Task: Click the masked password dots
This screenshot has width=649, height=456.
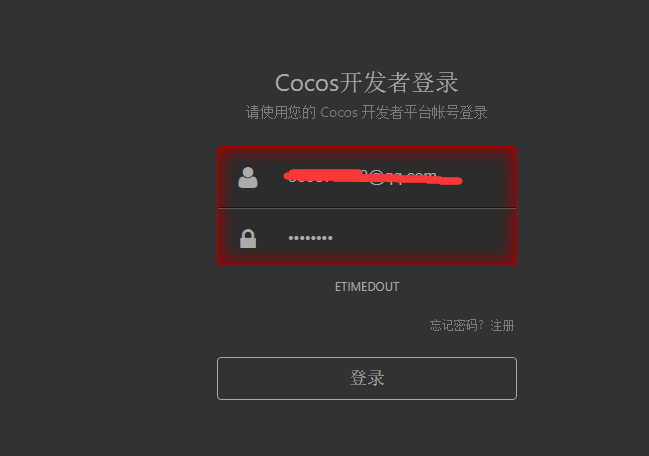Action: click(x=310, y=238)
